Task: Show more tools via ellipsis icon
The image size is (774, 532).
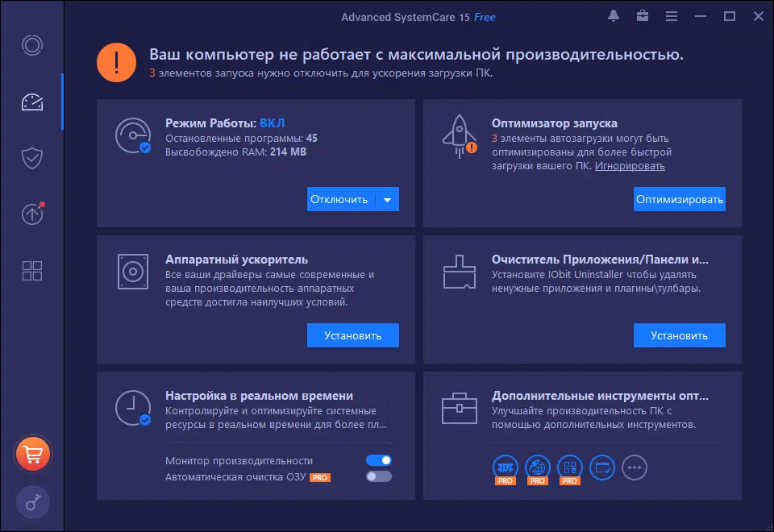Action: coord(635,468)
